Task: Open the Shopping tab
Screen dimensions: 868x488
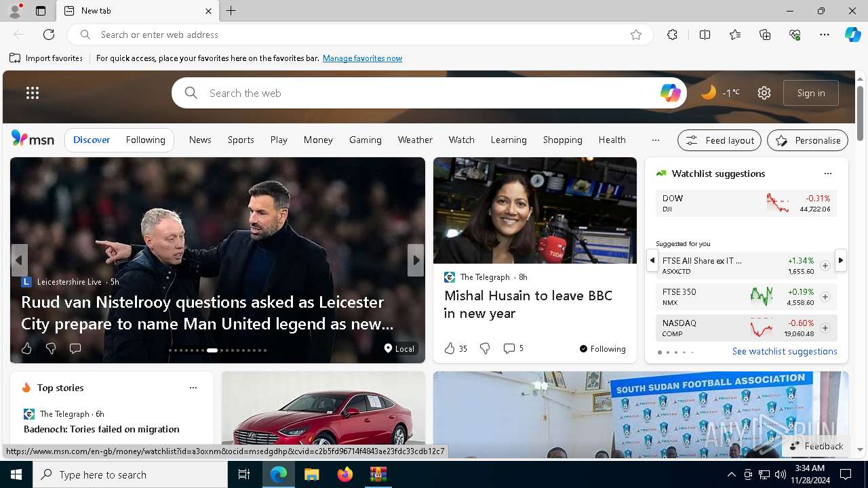Action: 562,140
